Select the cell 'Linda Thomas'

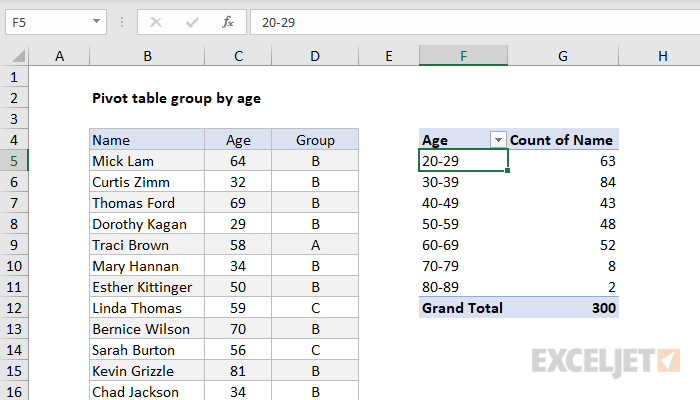coord(147,308)
